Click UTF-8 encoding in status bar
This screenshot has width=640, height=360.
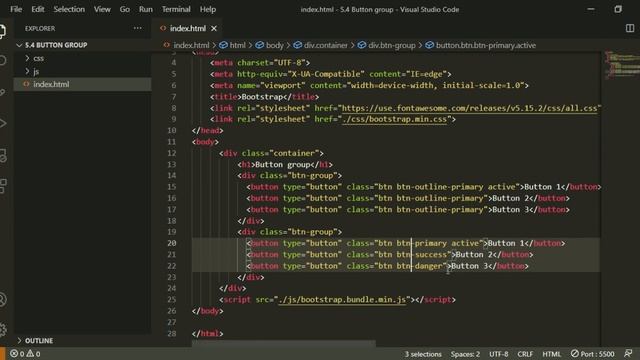(x=498, y=354)
